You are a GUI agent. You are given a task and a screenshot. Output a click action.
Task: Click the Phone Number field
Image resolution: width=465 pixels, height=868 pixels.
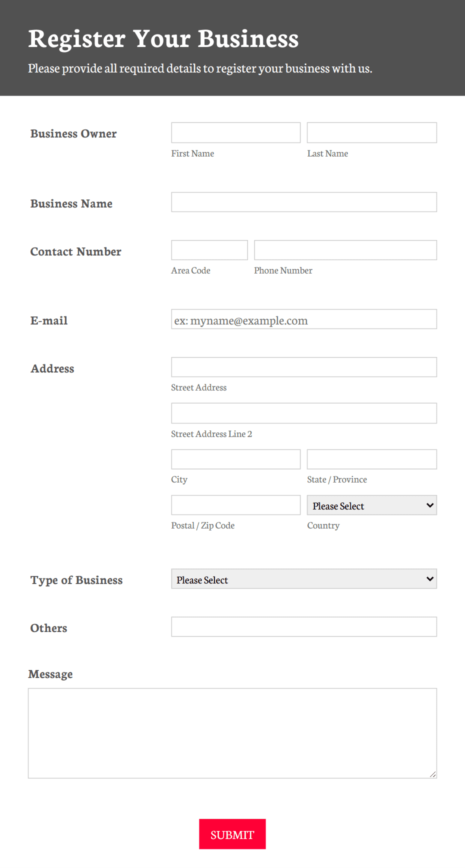345,249
